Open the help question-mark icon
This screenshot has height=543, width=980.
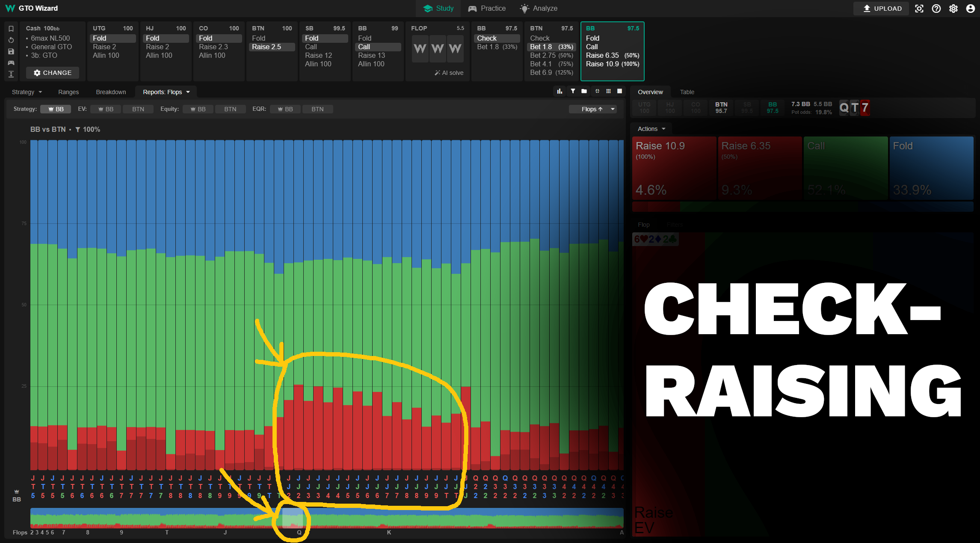tap(936, 9)
